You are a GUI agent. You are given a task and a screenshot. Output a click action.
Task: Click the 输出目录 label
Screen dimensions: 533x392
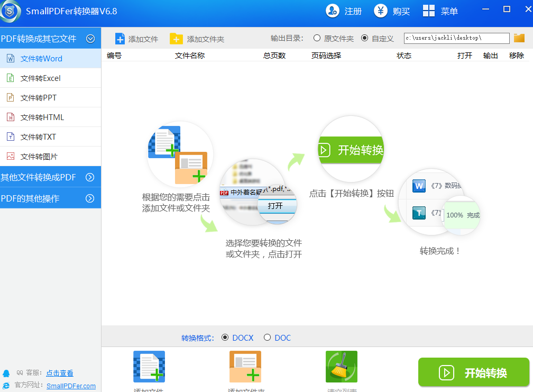(x=287, y=38)
